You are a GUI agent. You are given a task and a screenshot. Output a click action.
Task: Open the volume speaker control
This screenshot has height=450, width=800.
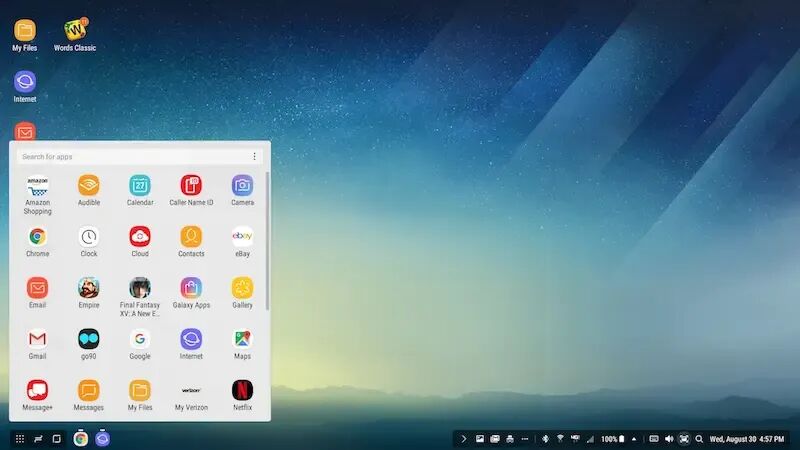coord(669,439)
